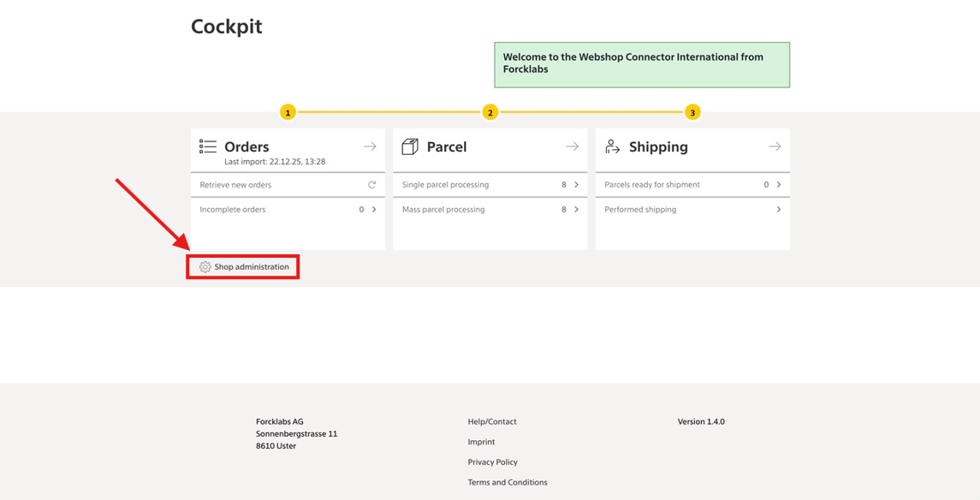Open the Imprint footer link
Image resolution: width=980 pixels, height=500 pixels.
click(x=481, y=442)
